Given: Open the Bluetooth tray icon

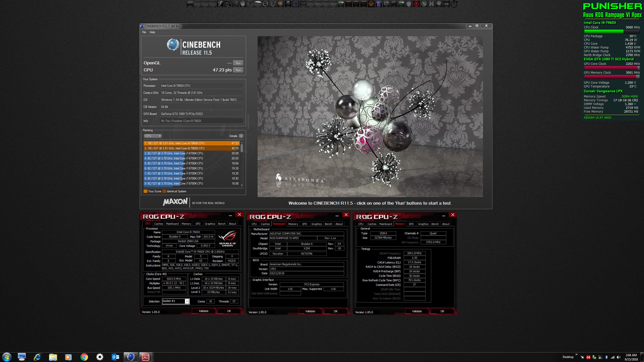Looking at the screenshot, I should pos(607,357).
